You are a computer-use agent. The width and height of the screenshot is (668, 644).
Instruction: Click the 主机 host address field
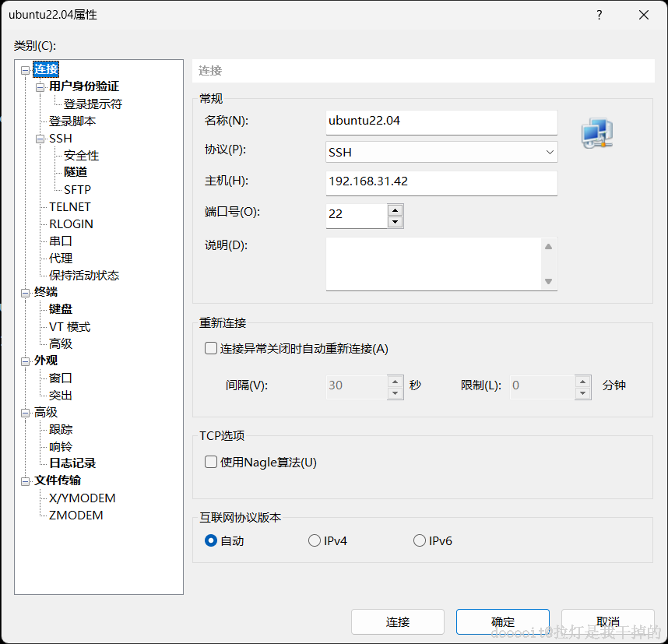click(x=441, y=183)
